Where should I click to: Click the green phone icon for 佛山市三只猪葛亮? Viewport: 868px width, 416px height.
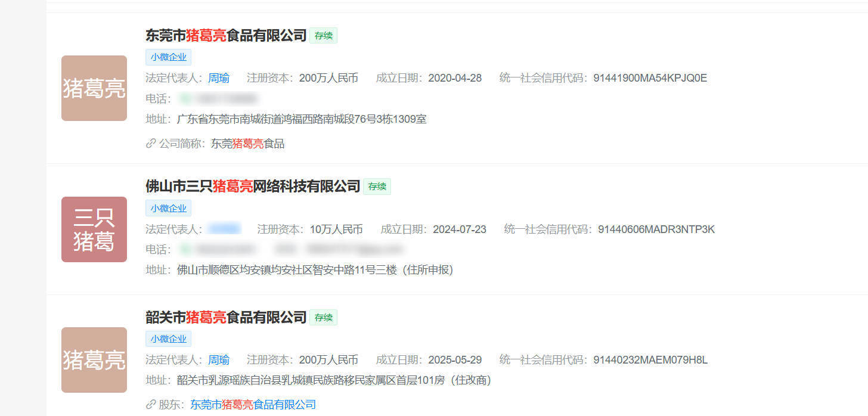tap(185, 249)
